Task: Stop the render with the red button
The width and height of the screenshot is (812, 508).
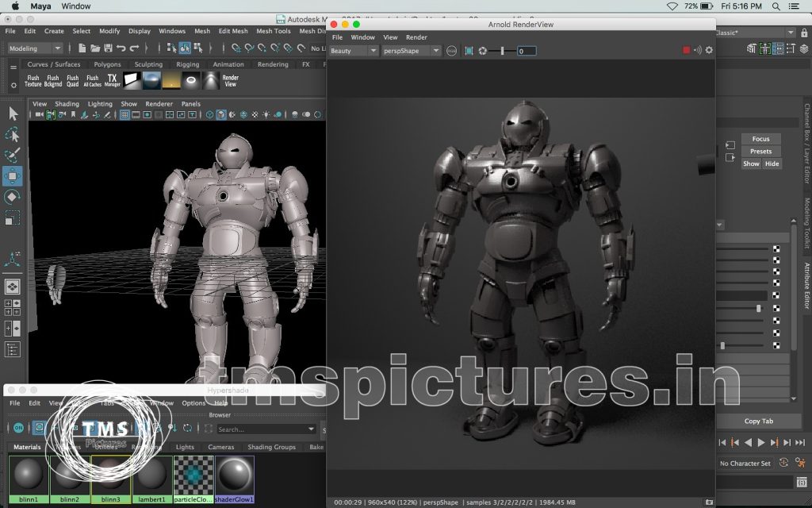Action: click(x=687, y=50)
